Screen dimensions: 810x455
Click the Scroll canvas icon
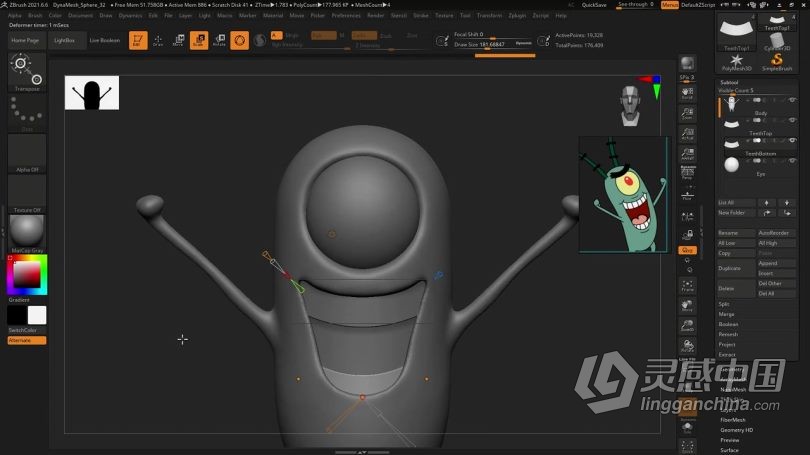click(x=687, y=93)
